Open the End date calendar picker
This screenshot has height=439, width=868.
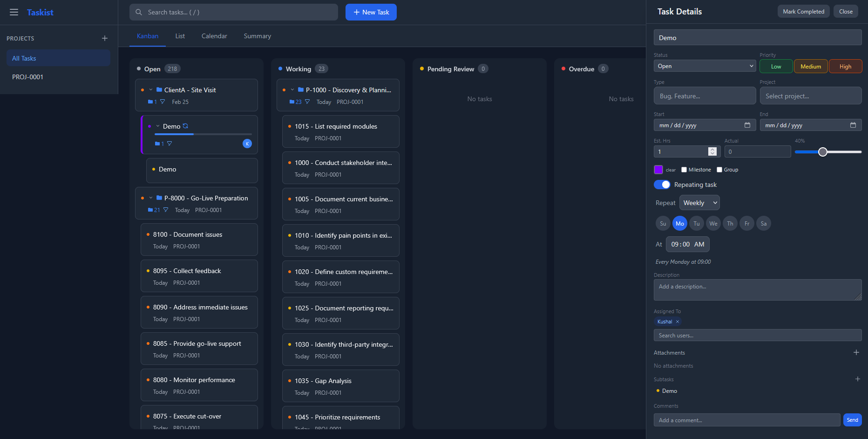[853, 125]
